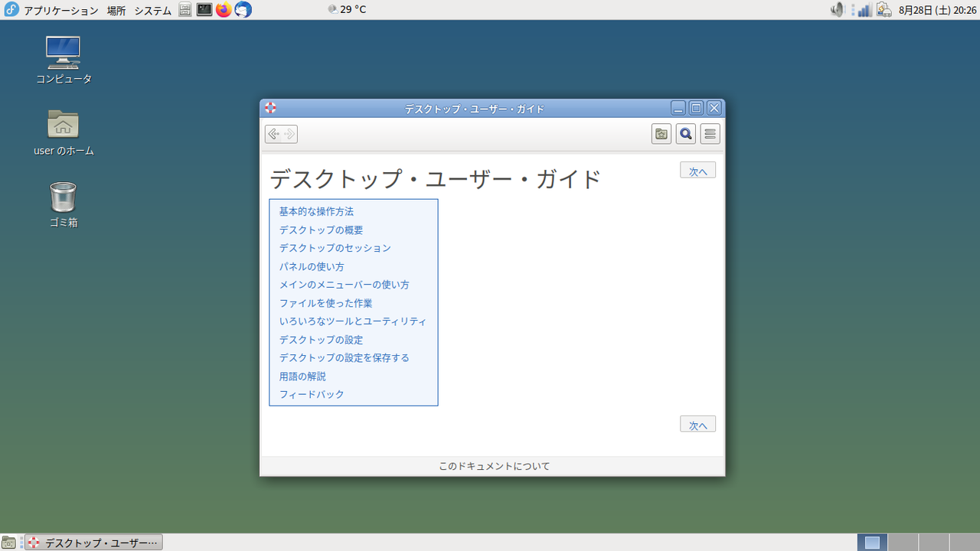Launch the file manager from top panel
The image size is (980, 551).
(x=185, y=10)
